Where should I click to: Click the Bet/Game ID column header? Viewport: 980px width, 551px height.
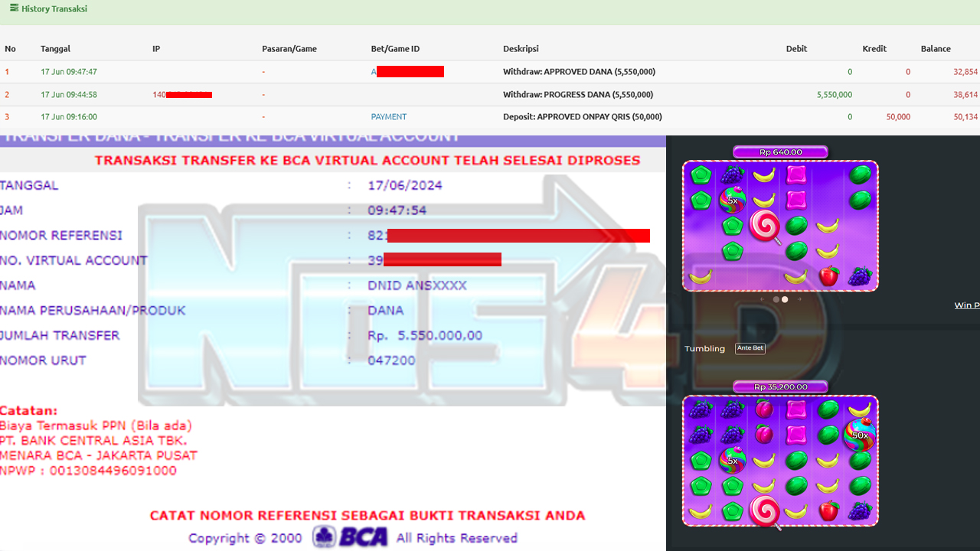(x=395, y=49)
